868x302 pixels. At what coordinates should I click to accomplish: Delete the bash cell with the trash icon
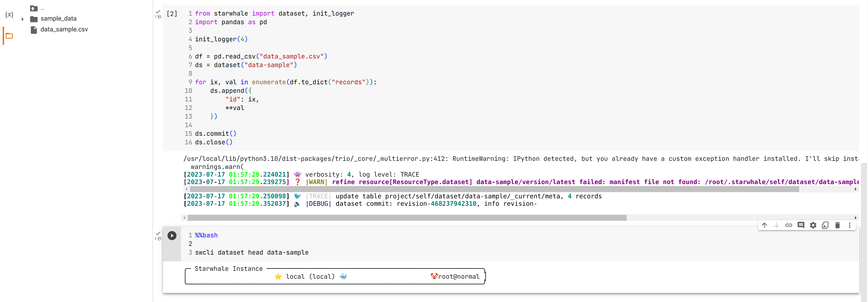[838, 225]
